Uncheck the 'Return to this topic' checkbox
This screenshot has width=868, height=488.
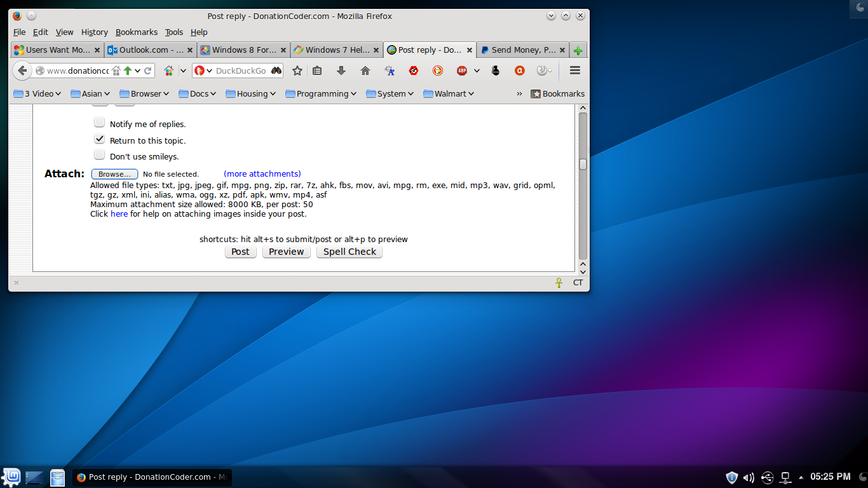(99, 139)
